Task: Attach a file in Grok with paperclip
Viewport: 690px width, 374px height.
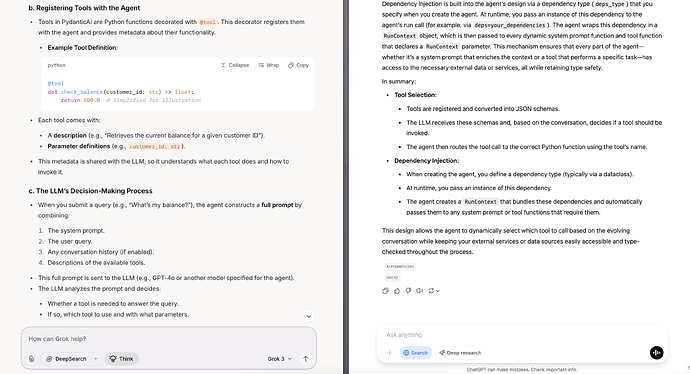Action: (x=31, y=359)
